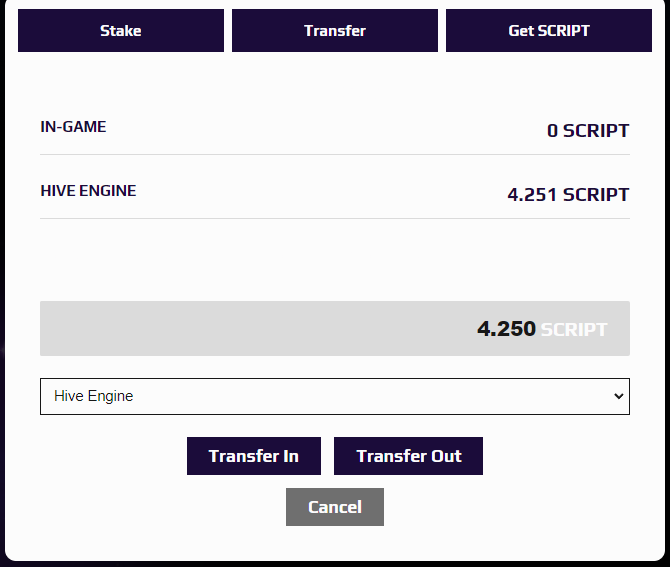
Task: Click the Stake button label text
Action: [121, 31]
